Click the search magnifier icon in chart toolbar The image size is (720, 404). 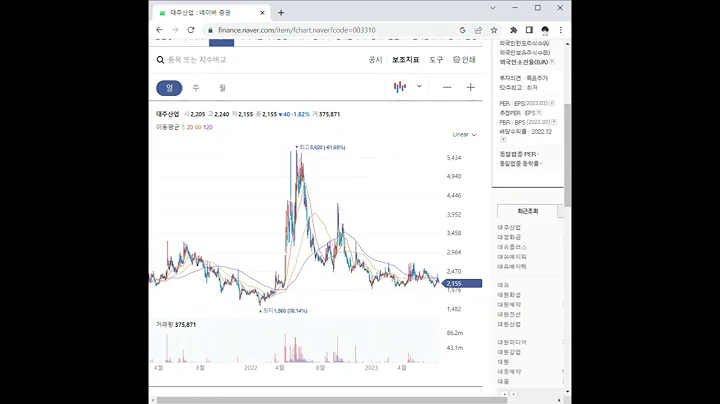(160, 60)
